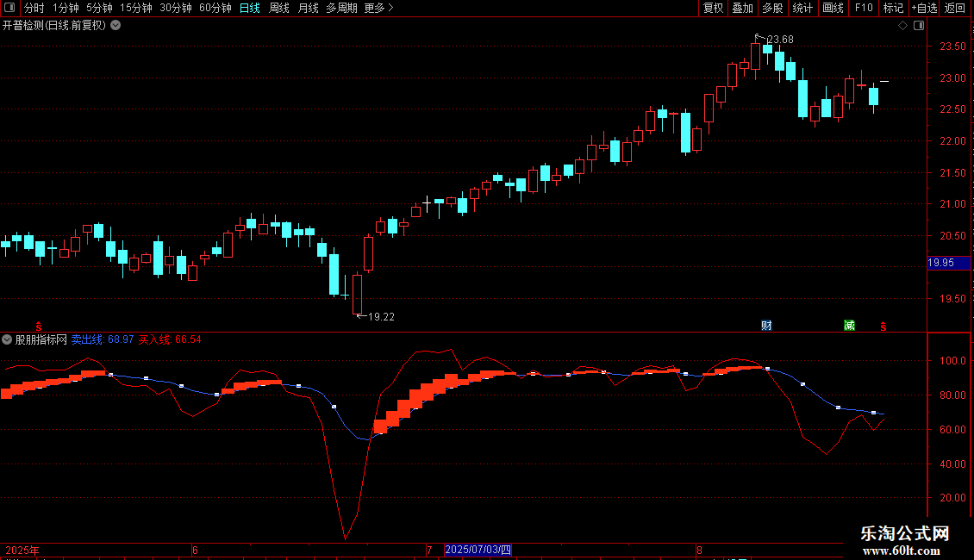Switch to 月线 monthly chart
The image size is (974, 560).
pyautogui.click(x=308, y=8)
